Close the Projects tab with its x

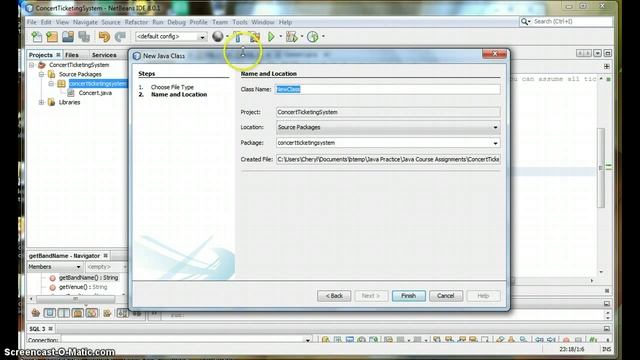coord(58,55)
